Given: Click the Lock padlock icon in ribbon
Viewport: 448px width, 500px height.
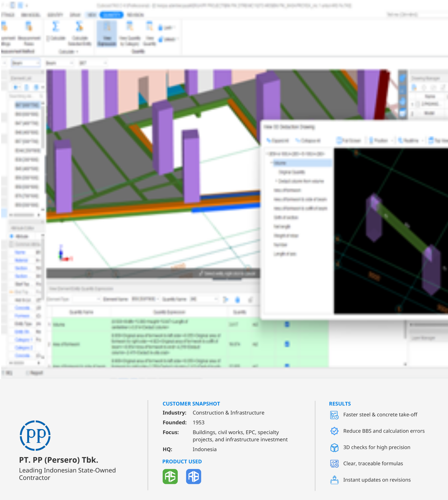Looking at the screenshot, I should [x=161, y=28].
